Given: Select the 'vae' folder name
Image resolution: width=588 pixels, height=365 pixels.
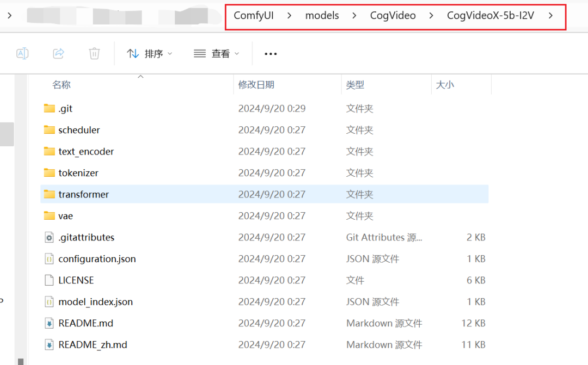Looking at the screenshot, I should 66,216.
